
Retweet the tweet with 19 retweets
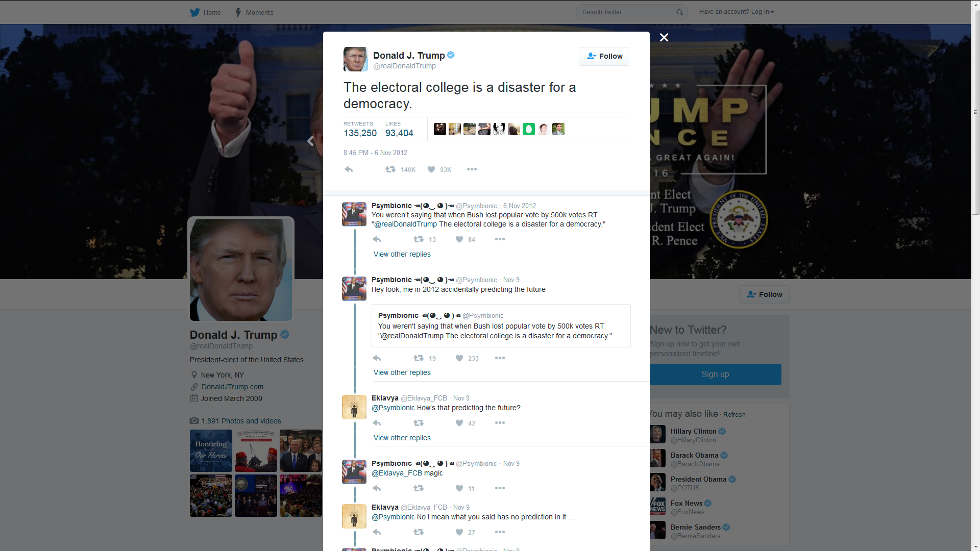(419, 358)
